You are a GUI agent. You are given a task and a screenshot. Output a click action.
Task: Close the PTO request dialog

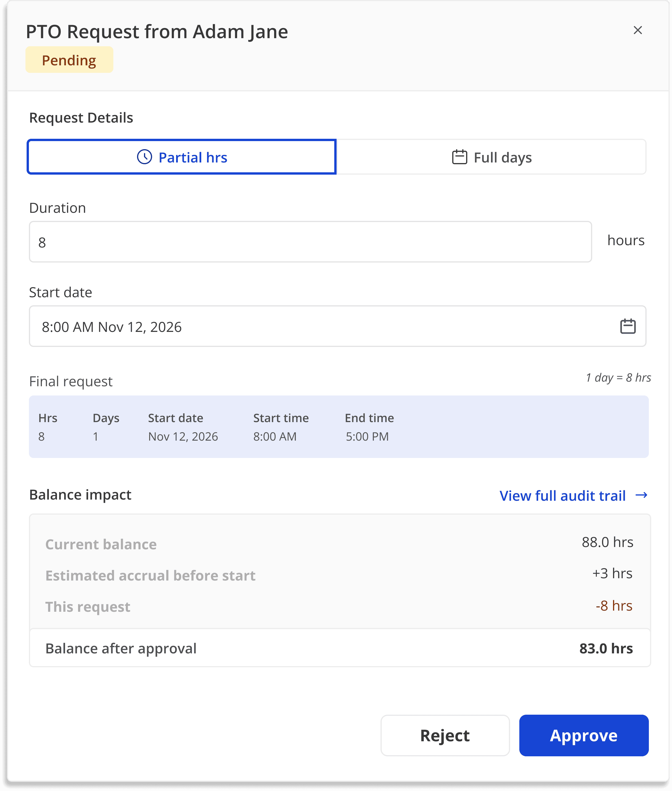[x=637, y=30]
